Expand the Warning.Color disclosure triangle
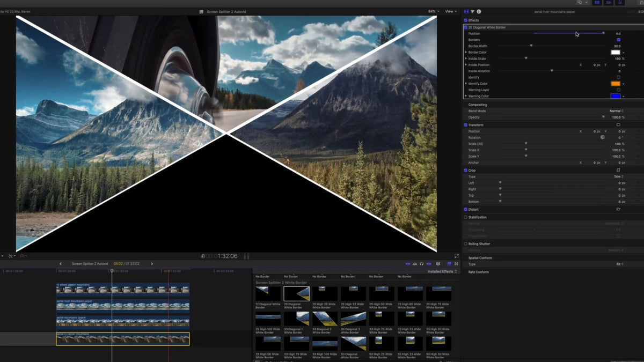The width and height of the screenshot is (644, 362). (466, 96)
